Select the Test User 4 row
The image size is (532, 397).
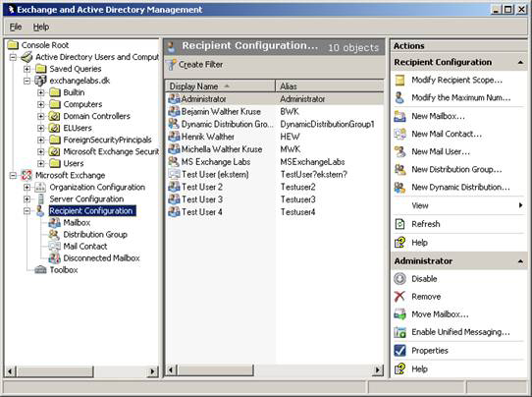coord(275,212)
